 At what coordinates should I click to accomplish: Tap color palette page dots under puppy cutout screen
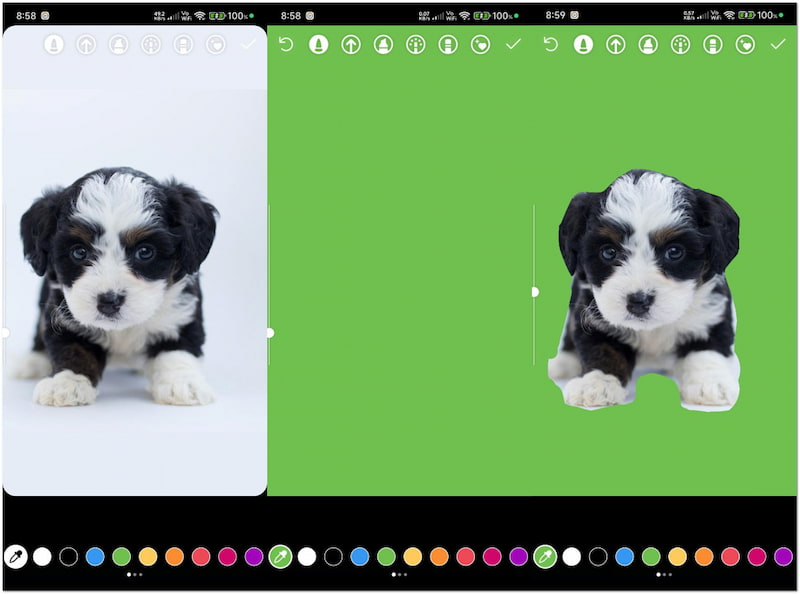click(663, 575)
